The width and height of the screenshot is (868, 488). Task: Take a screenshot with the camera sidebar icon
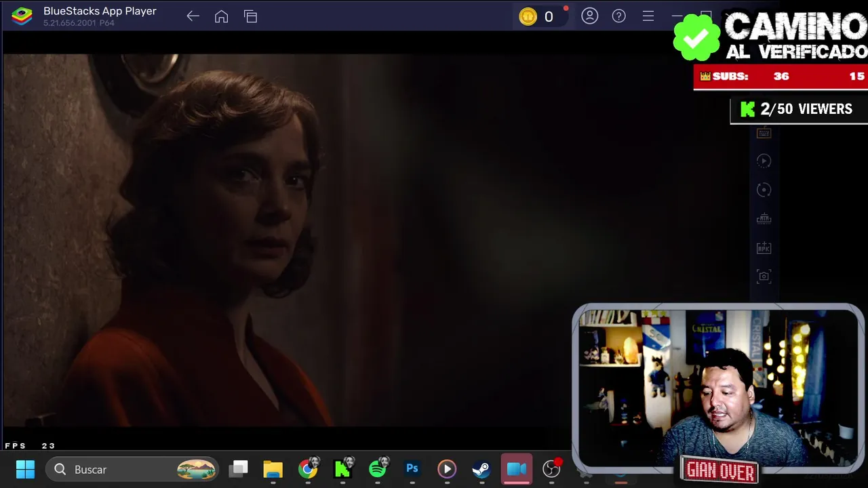[x=764, y=277]
